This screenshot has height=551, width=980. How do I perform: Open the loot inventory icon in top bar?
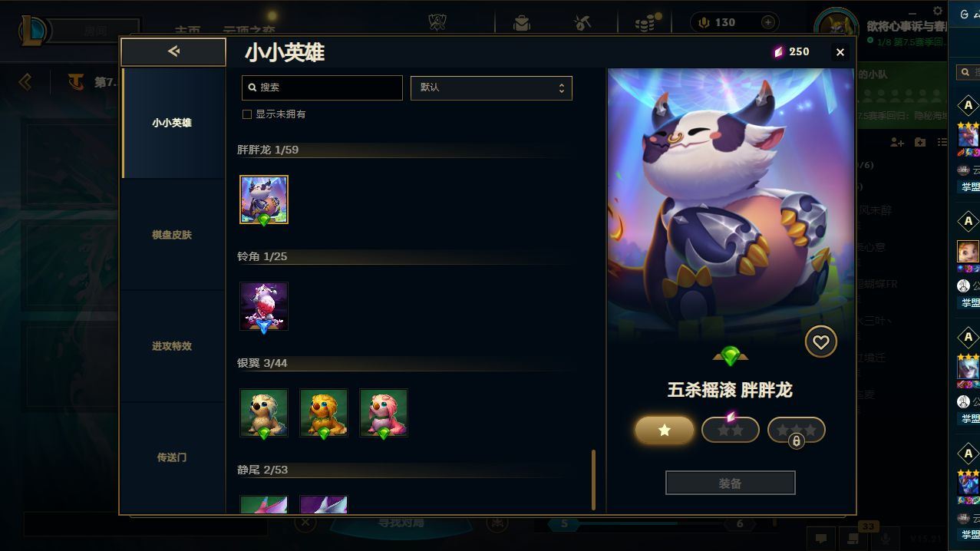[x=522, y=23]
